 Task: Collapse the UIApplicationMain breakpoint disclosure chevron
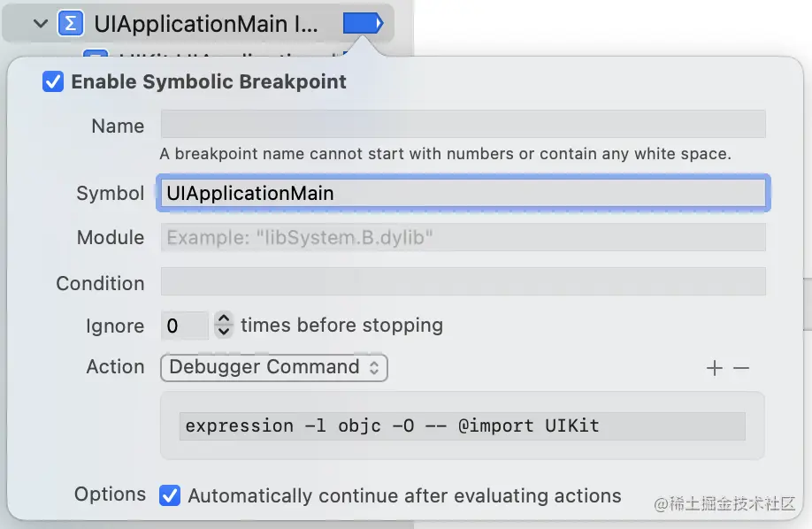[x=41, y=24]
